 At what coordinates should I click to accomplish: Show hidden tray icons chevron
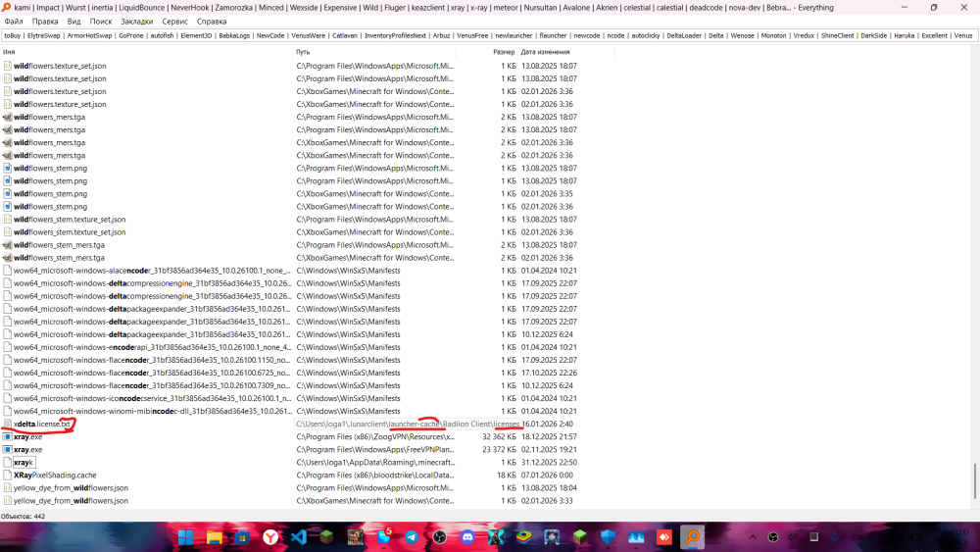pos(753,537)
